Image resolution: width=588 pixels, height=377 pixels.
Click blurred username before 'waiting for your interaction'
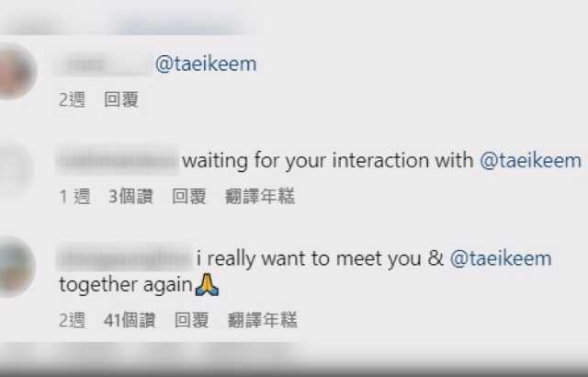coord(118,161)
